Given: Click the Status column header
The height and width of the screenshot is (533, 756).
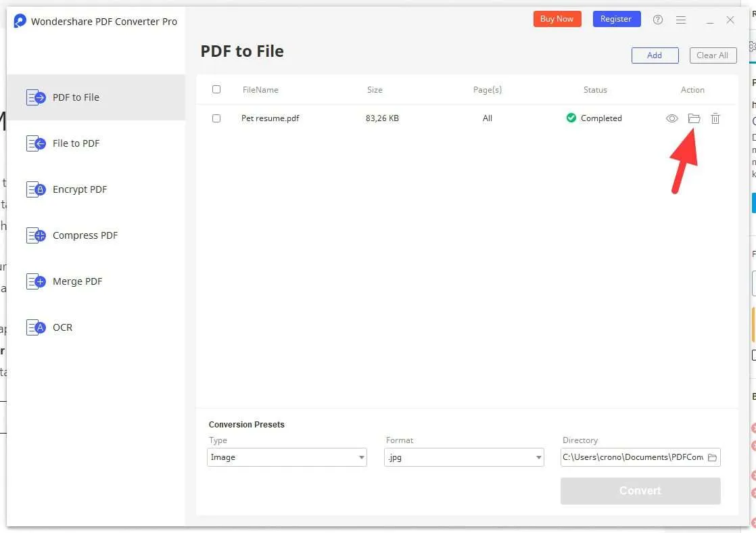Looking at the screenshot, I should [x=595, y=90].
